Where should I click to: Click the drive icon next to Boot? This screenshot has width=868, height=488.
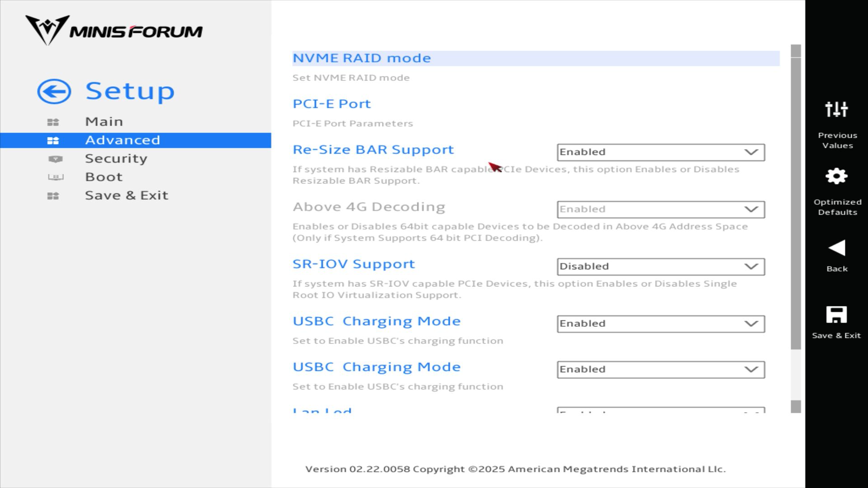click(56, 177)
